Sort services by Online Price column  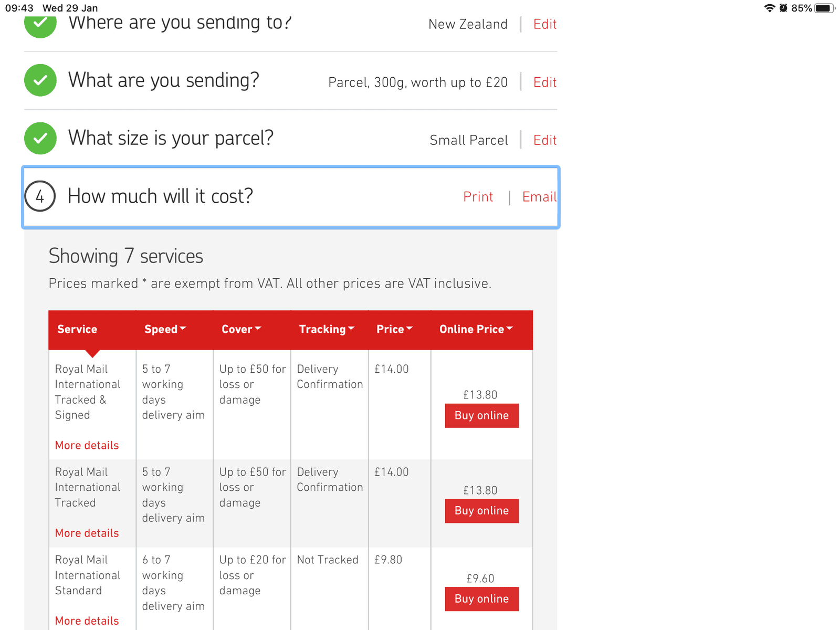476,329
